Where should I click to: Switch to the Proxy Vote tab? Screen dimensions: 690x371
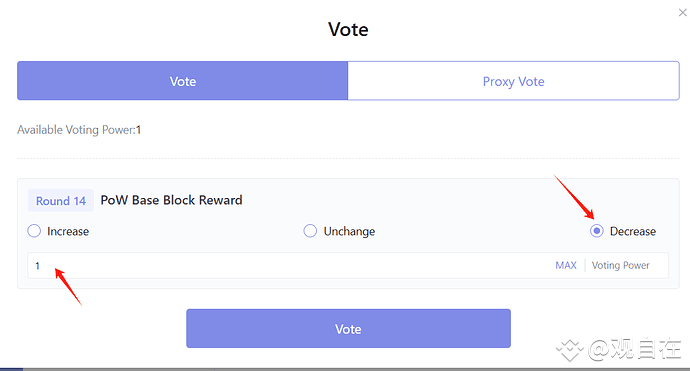tap(514, 81)
